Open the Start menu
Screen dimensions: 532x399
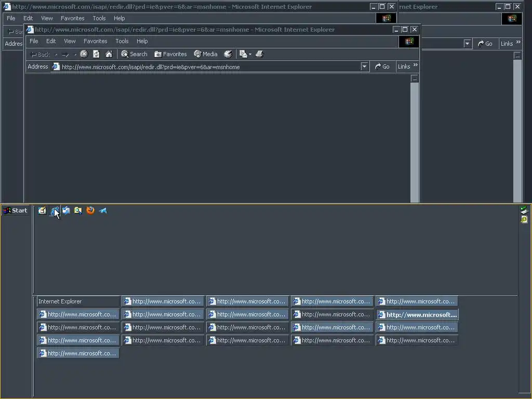[x=15, y=210]
